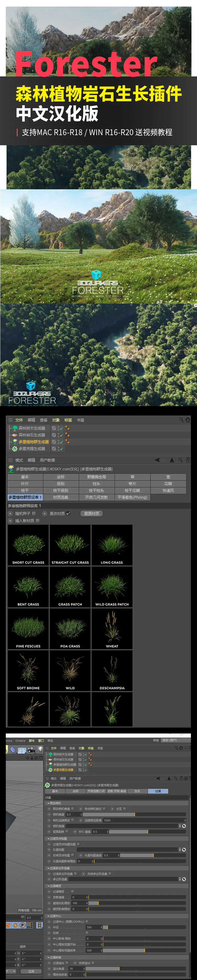Click the back arrow in the 多重植物群生成器 attribute header
Viewport: 197px width, 980px height.
(x=157, y=460)
